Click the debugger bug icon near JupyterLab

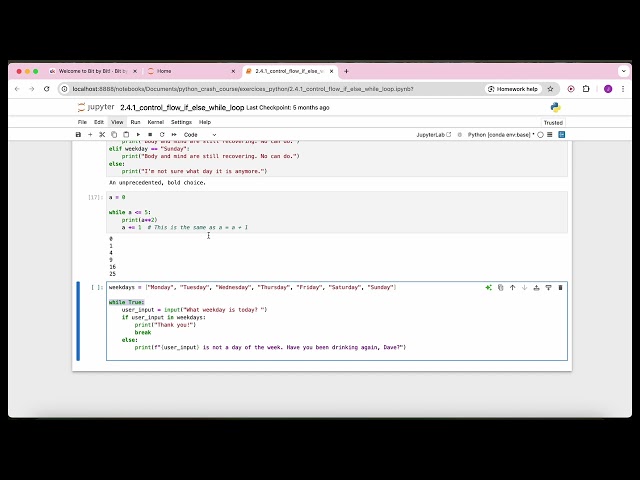(x=460, y=134)
